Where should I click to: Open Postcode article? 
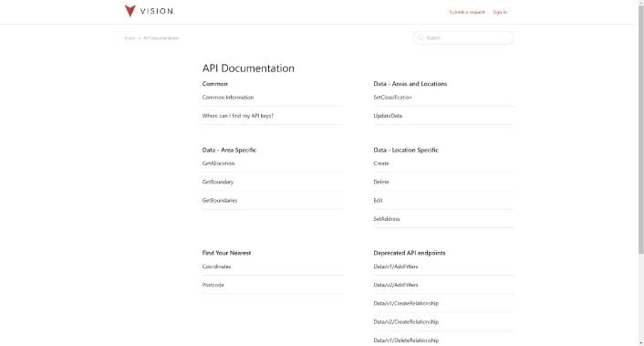pos(213,285)
